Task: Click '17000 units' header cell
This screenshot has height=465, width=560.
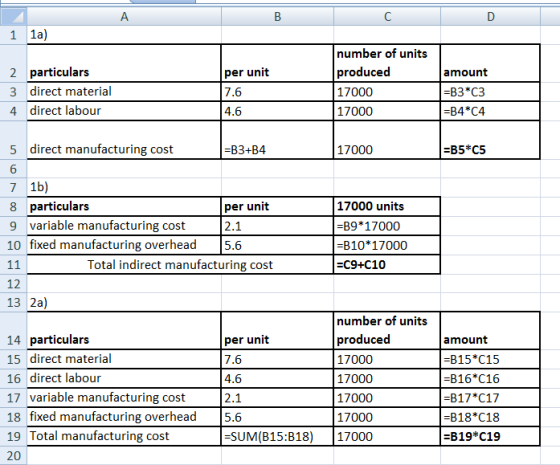Action: click(x=387, y=206)
